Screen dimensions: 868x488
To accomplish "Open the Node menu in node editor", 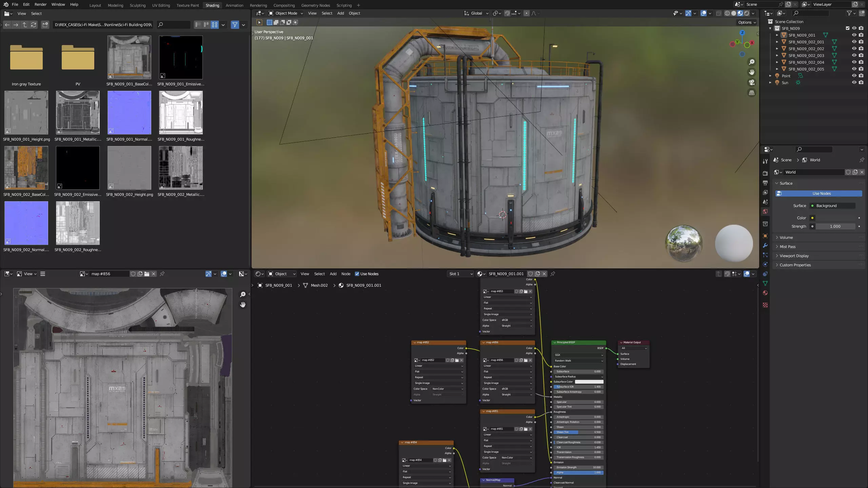I will 346,274.
